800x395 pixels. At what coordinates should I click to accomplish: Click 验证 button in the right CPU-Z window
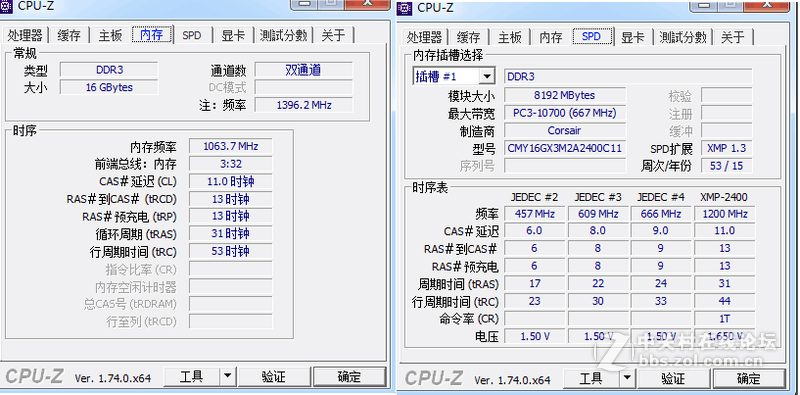tap(673, 379)
